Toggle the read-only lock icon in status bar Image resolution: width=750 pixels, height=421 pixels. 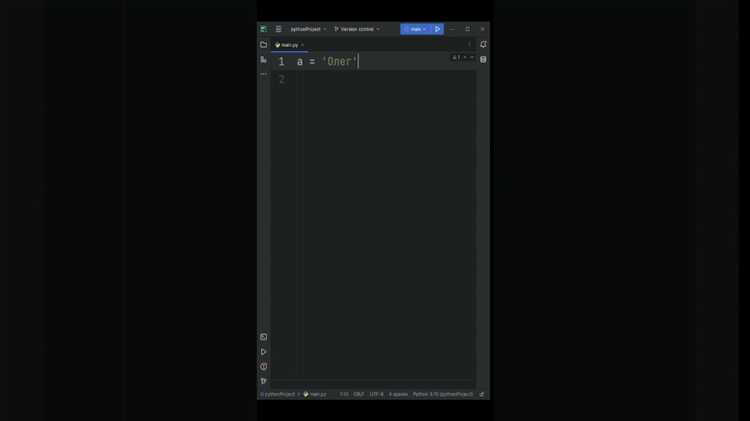click(482, 395)
